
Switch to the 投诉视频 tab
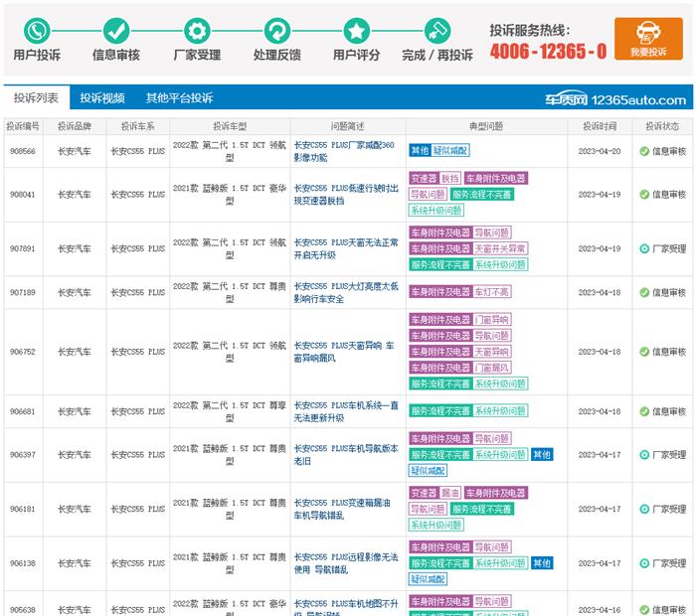pos(102,98)
